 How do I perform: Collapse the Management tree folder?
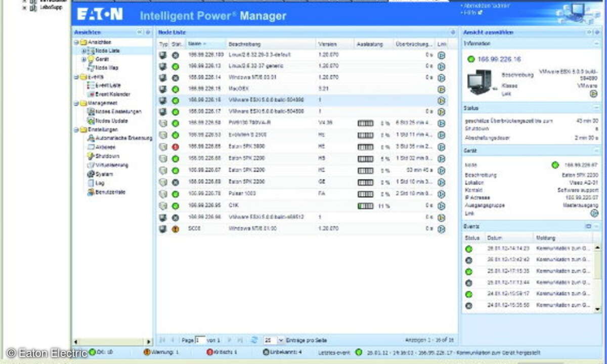75,103
